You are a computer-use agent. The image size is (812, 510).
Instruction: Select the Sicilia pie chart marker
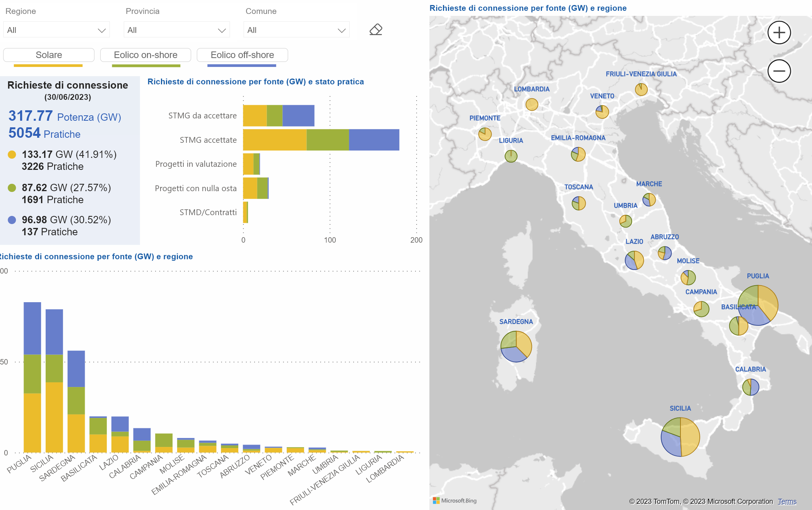click(x=680, y=437)
